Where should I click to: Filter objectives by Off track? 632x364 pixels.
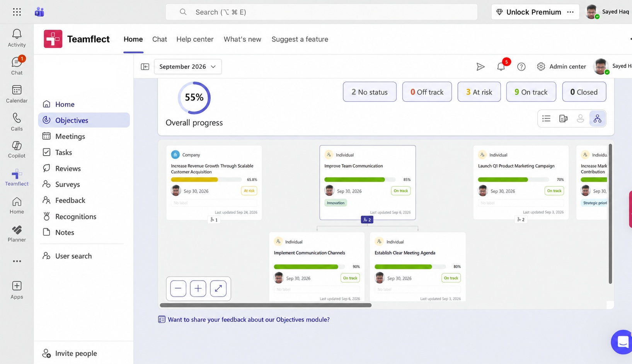point(427,92)
